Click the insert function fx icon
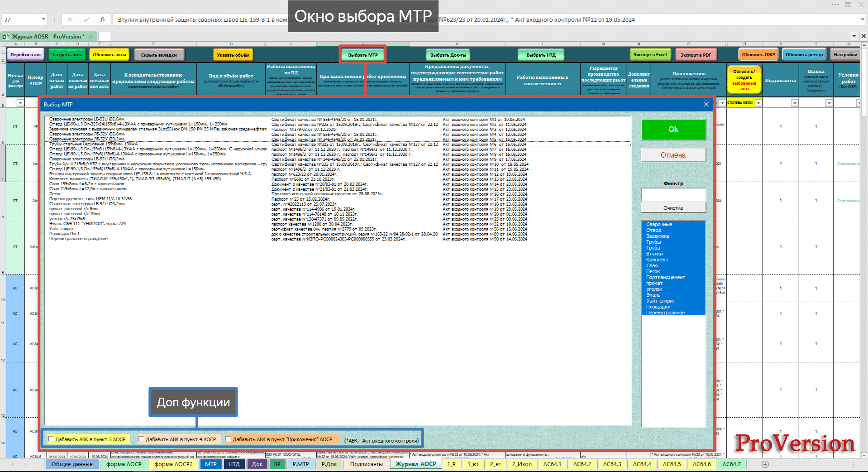 pos(103,19)
